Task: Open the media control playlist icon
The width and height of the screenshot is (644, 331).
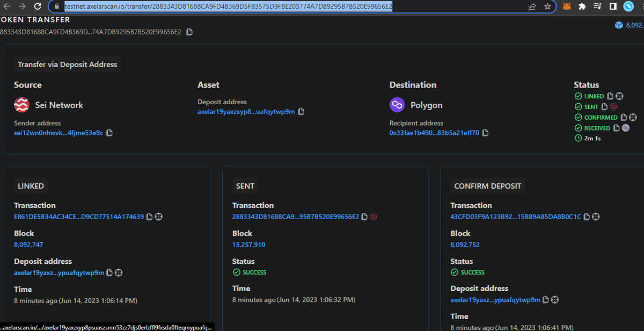Action: pos(598,6)
